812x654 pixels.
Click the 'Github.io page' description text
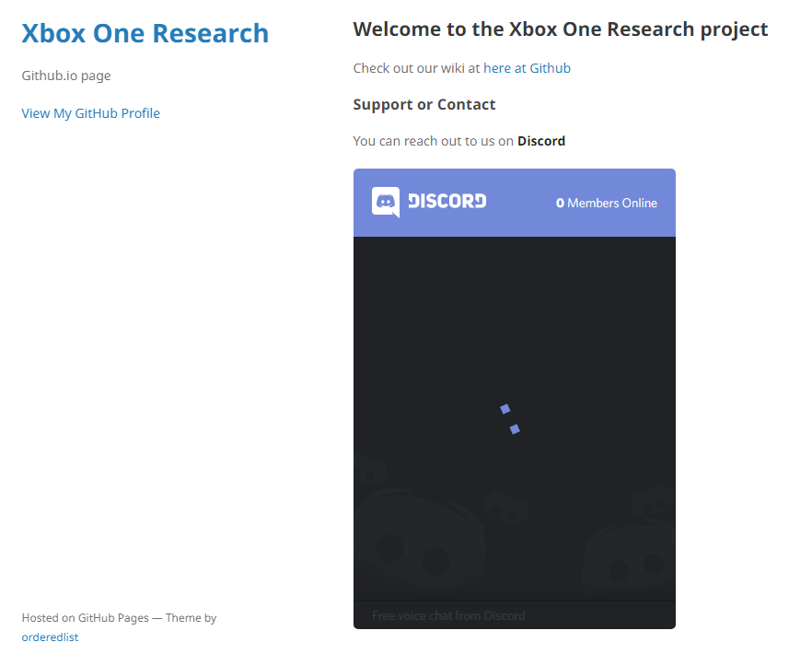tap(66, 76)
